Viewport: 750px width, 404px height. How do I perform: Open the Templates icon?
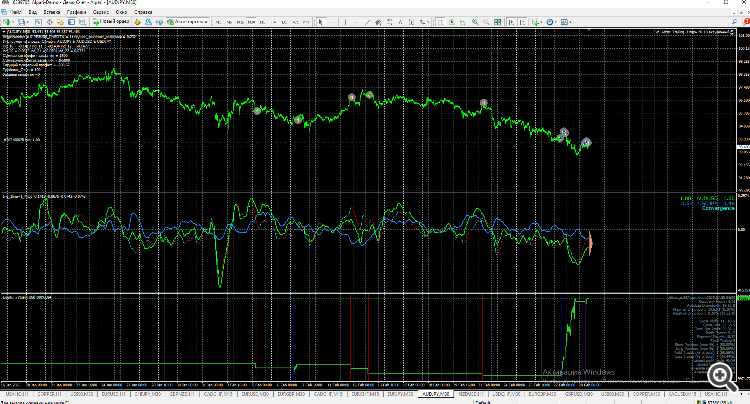tap(565, 22)
